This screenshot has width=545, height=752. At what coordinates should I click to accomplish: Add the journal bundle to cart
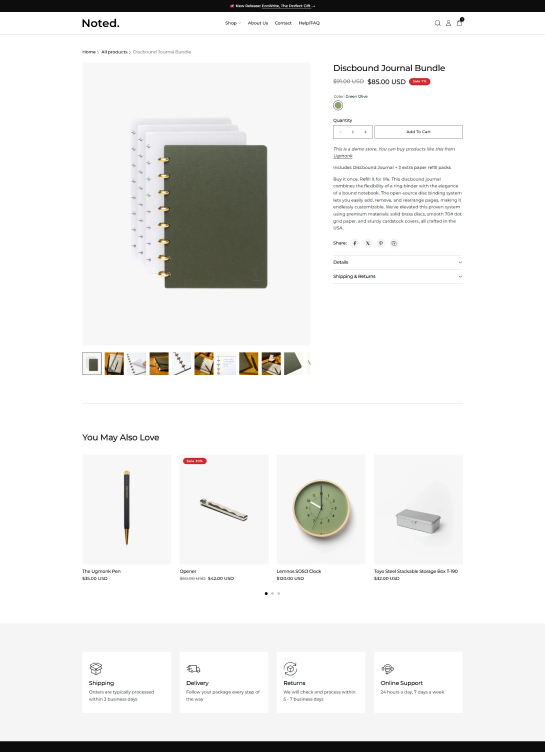[x=418, y=132]
